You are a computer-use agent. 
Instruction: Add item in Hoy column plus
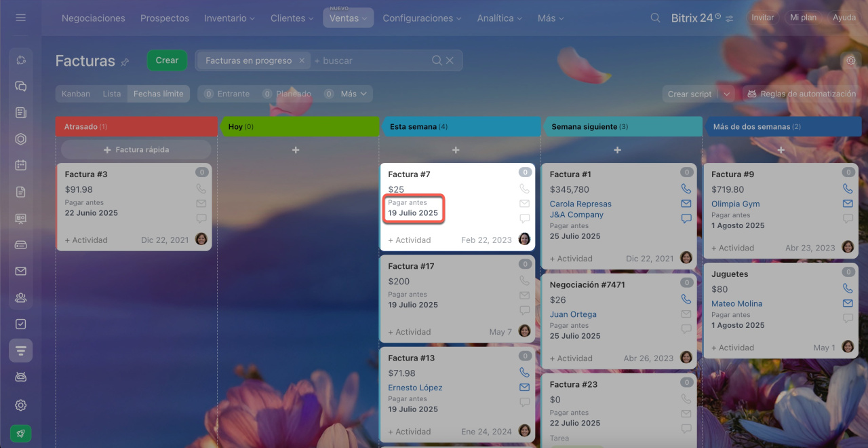pyautogui.click(x=296, y=149)
